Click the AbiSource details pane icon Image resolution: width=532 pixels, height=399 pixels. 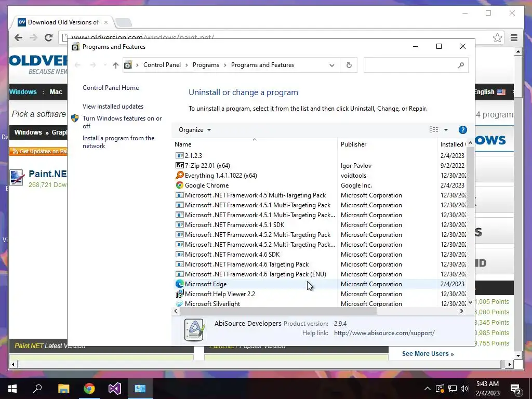point(194,329)
